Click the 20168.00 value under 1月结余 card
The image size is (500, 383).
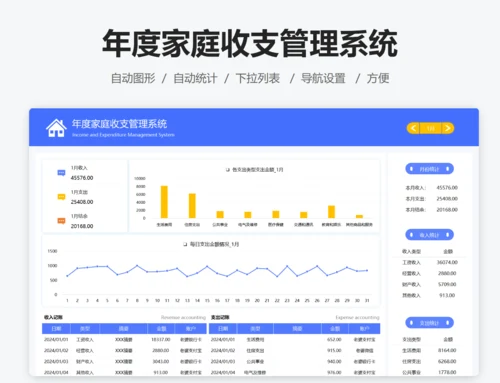(x=82, y=226)
